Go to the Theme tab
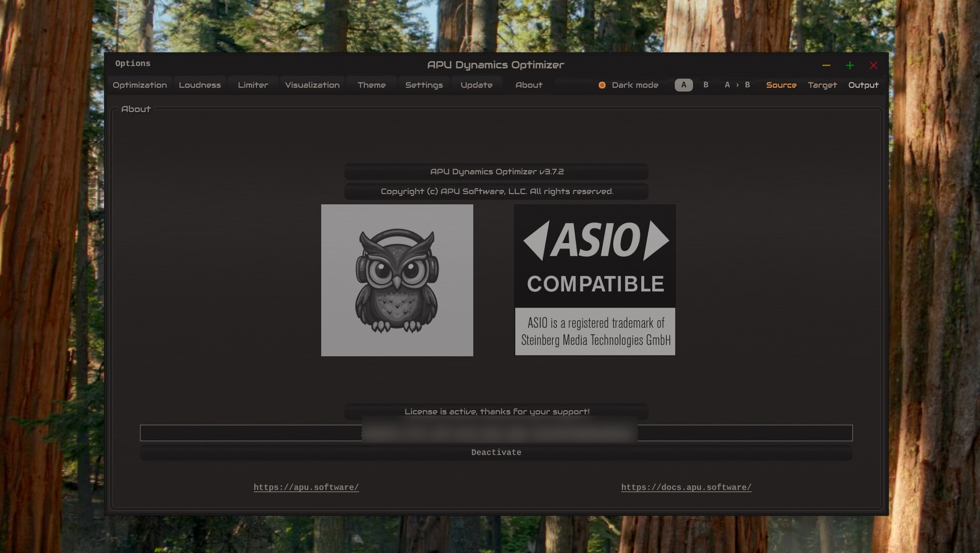 (371, 85)
